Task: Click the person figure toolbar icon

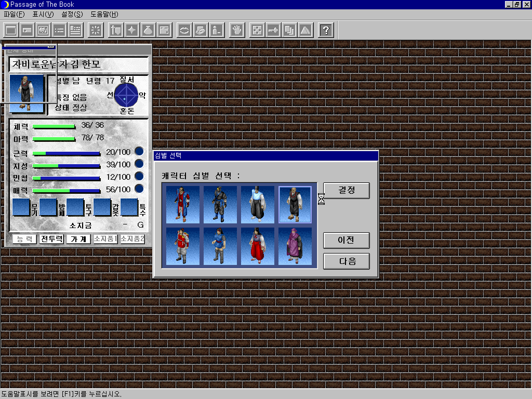Action: click(217, 30)
